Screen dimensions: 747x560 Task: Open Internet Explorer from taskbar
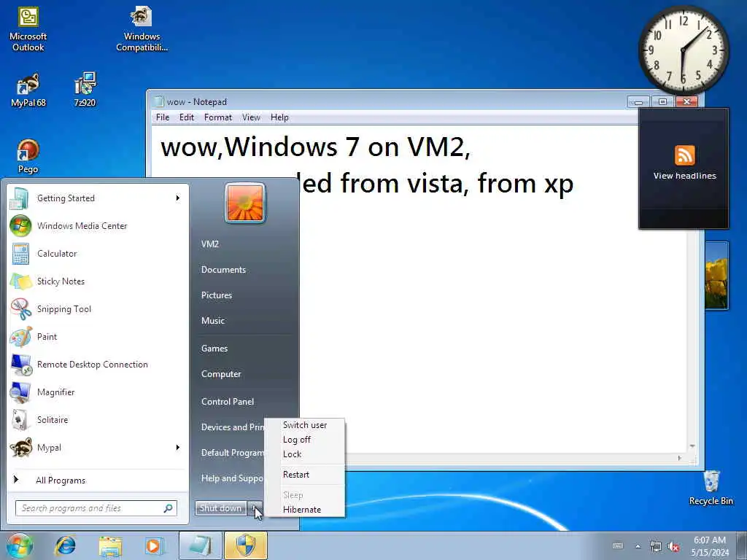click(65, 545)
